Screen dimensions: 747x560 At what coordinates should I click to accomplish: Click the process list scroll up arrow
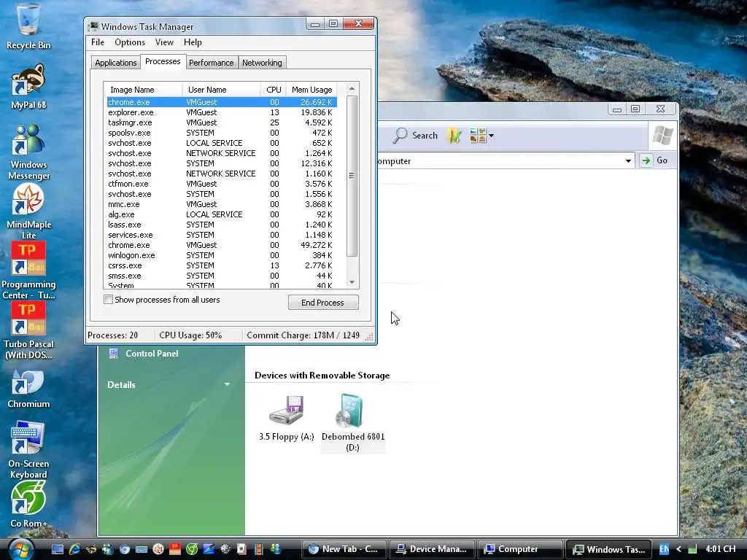(352, 88)
